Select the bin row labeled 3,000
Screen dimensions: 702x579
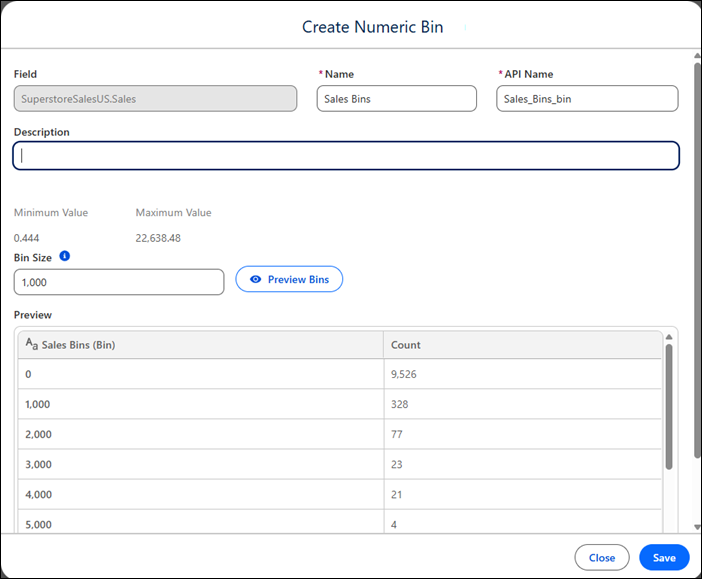click(340, 464)
